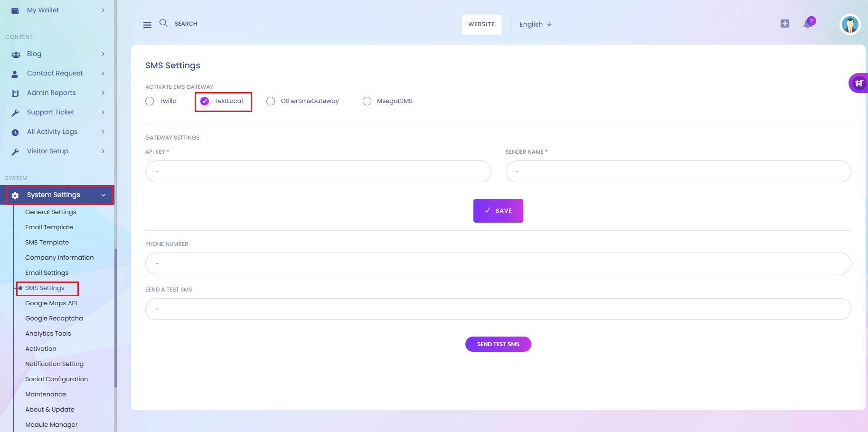
Task: Open Company Information submenu item
Action: 59,257
